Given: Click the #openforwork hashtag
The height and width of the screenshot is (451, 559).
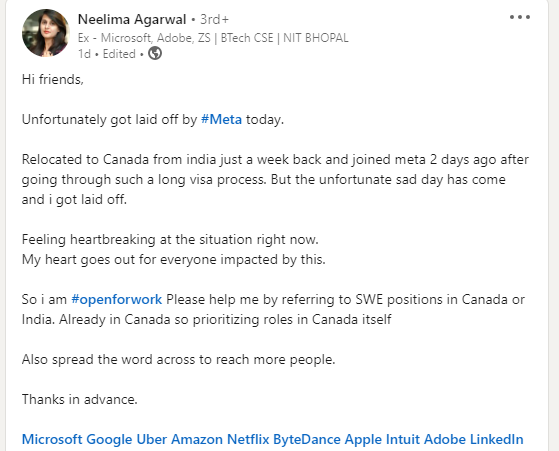Looking at the screenshot, I should tap(117, 299).
